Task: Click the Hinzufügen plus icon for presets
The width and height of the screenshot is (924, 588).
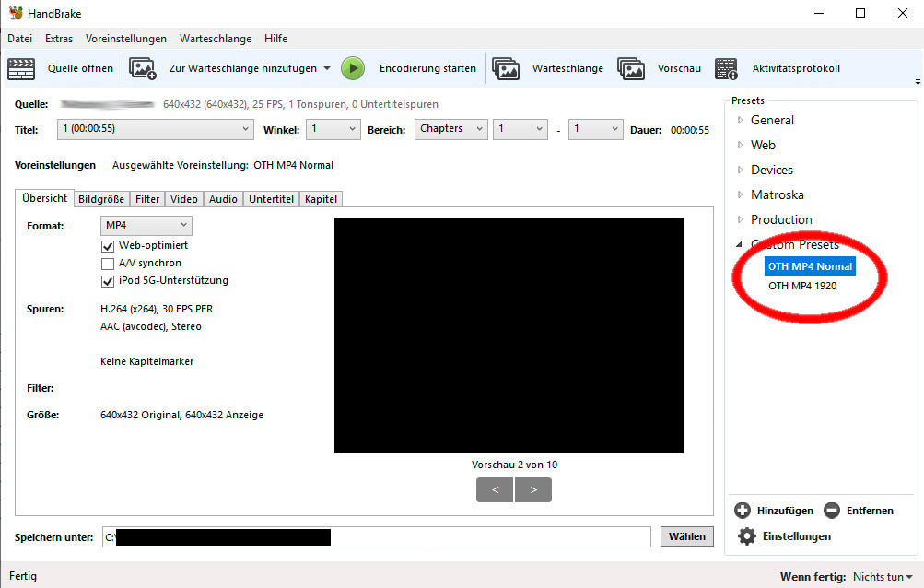Action: coord(743,511)
